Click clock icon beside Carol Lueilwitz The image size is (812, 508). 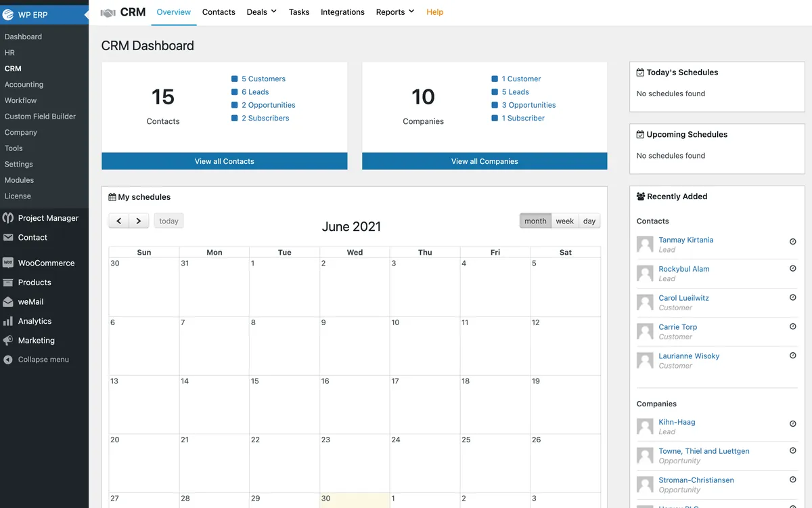793,298
